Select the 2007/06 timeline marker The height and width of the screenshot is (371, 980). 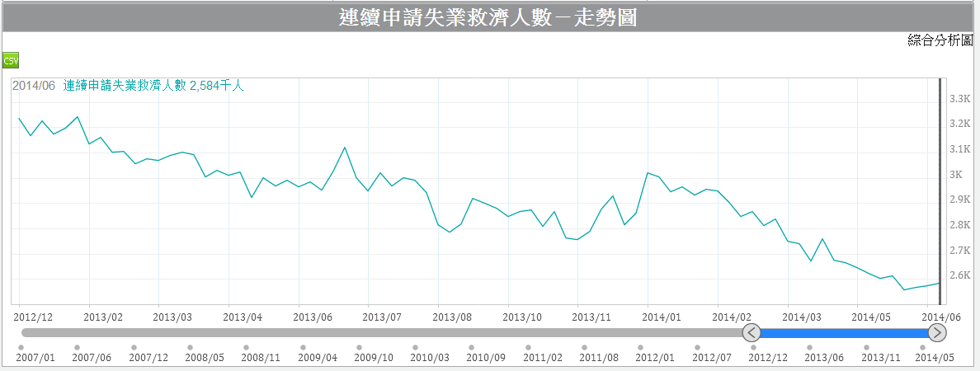click(77, 347)
